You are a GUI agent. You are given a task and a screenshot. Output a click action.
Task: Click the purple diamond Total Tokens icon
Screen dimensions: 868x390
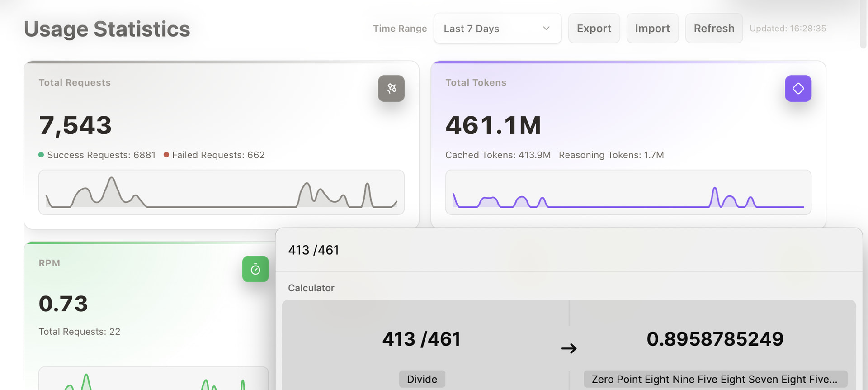click(798, 88)
